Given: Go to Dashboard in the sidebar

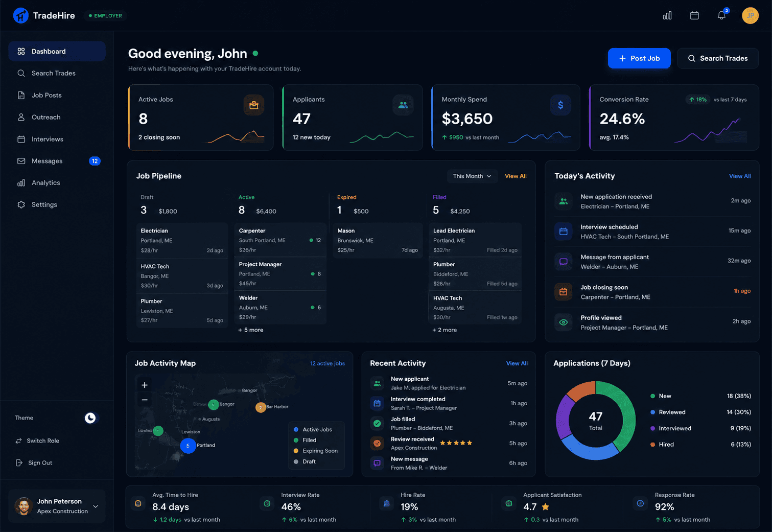Looking at the screenshot, I should (57, 51).
